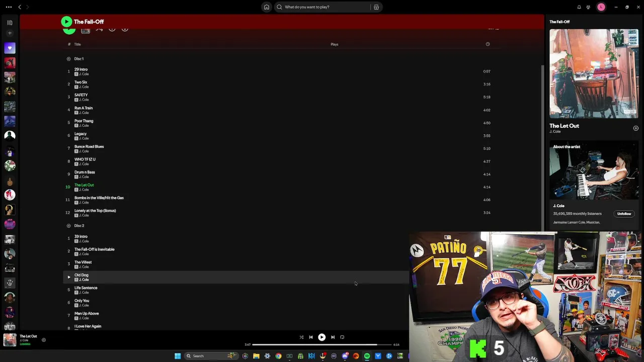
Task: Toggle repeat in the player bar
Action: click(342, 337)
